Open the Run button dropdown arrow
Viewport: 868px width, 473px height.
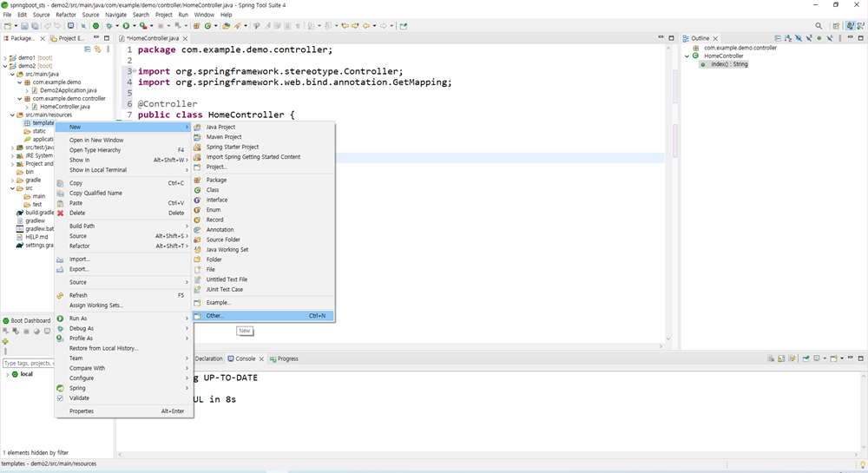pyautogui.click(x=134, y=26)
